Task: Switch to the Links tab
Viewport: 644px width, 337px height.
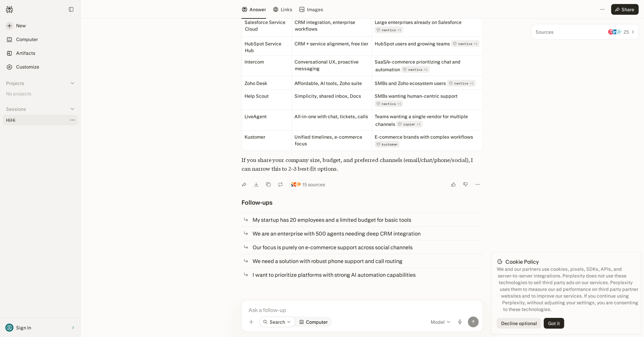Action: pos(282,9)
